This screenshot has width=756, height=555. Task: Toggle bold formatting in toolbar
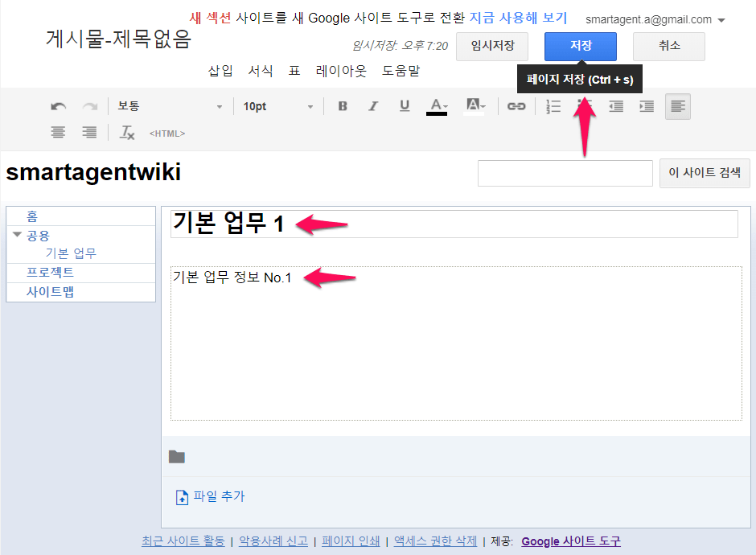(343, 106)
